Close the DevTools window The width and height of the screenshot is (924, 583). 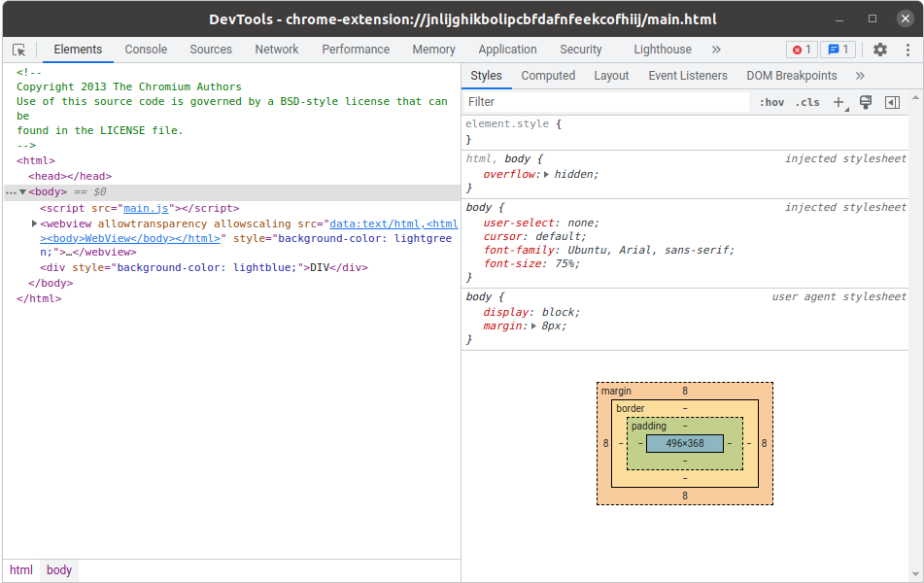906,18
